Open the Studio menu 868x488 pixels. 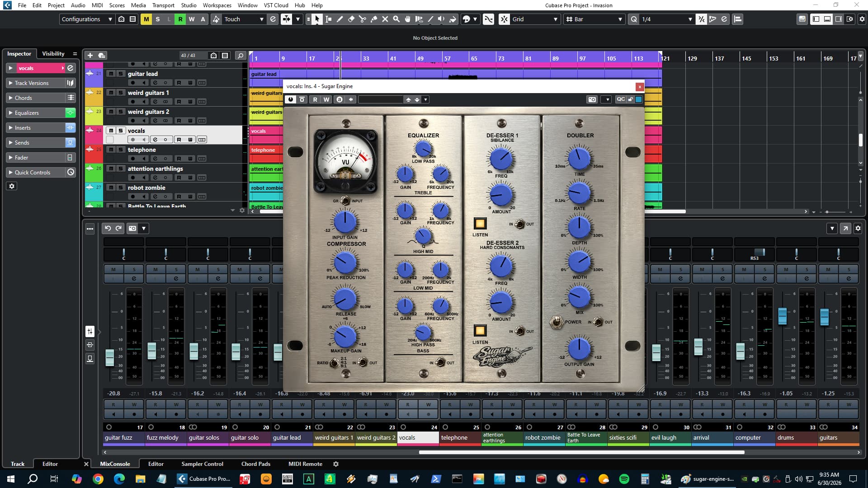(189, 5)
